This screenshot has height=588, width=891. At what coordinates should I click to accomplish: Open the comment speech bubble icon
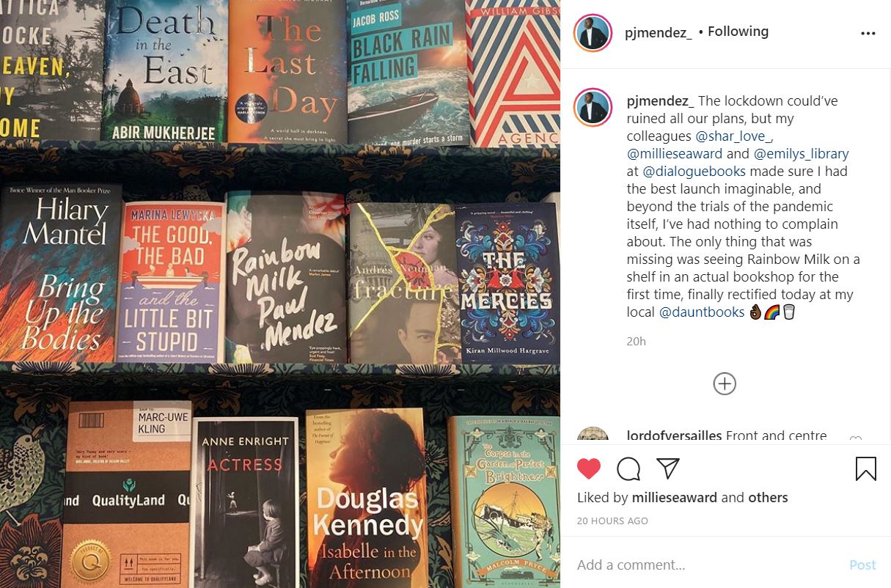628,468
